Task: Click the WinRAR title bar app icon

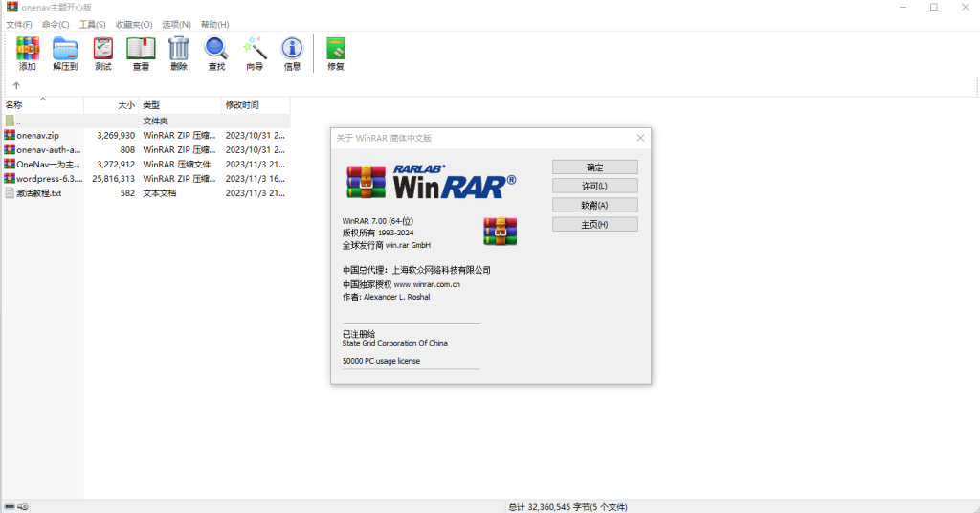Action: click(11, 7)
